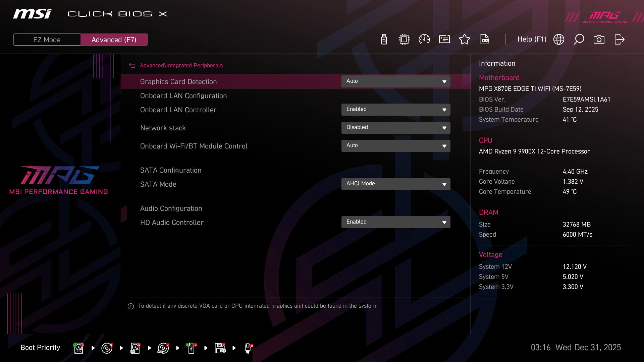Open the Favorites star icon
The image size is (644, 362).
pyautogui.click(x=465, y=39)
